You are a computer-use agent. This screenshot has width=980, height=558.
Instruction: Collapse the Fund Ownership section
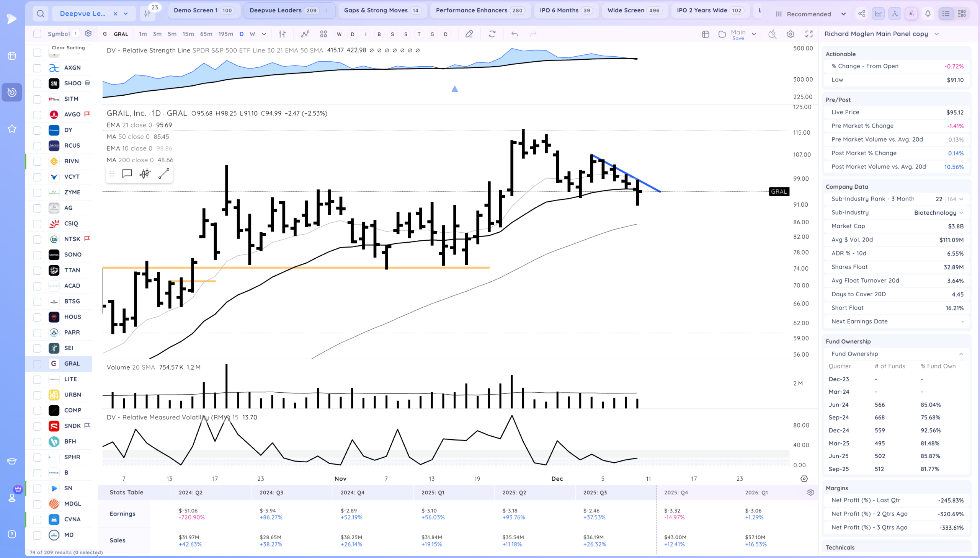tap(961, 354)
